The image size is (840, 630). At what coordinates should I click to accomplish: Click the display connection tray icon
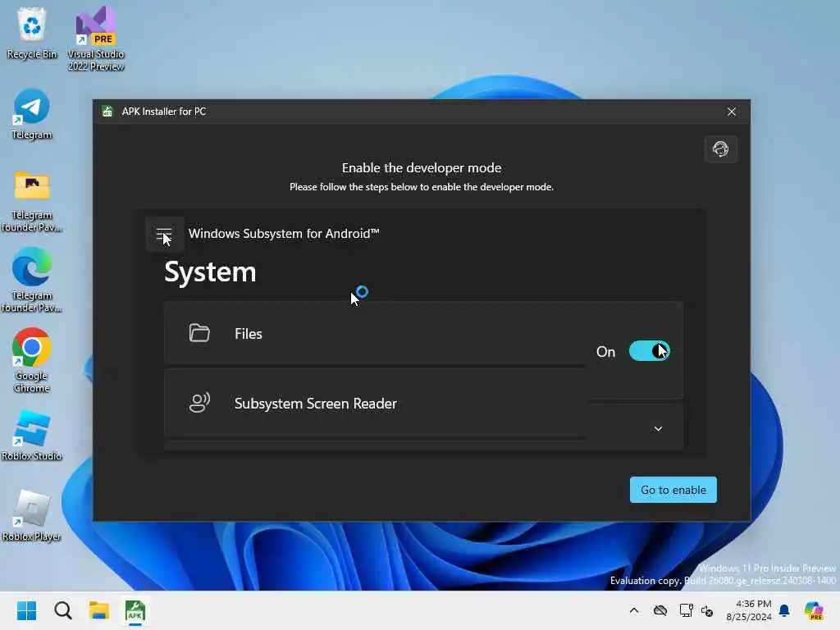[686, 610]
